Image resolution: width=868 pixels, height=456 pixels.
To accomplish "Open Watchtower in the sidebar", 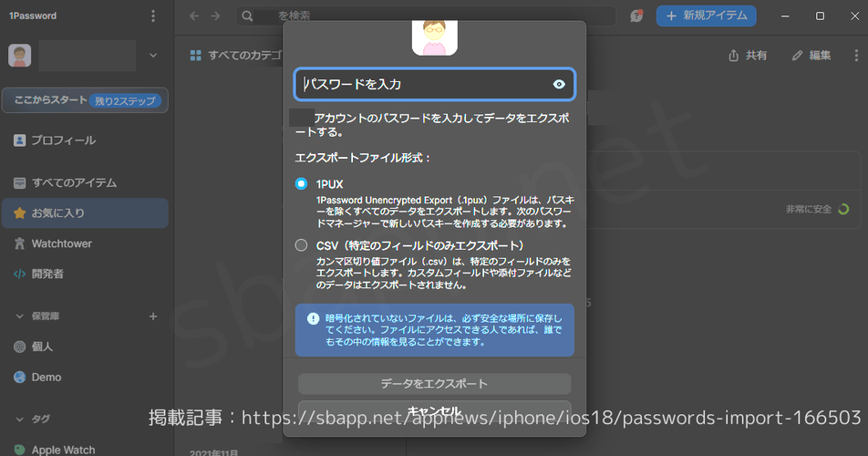I will [86, 244].
